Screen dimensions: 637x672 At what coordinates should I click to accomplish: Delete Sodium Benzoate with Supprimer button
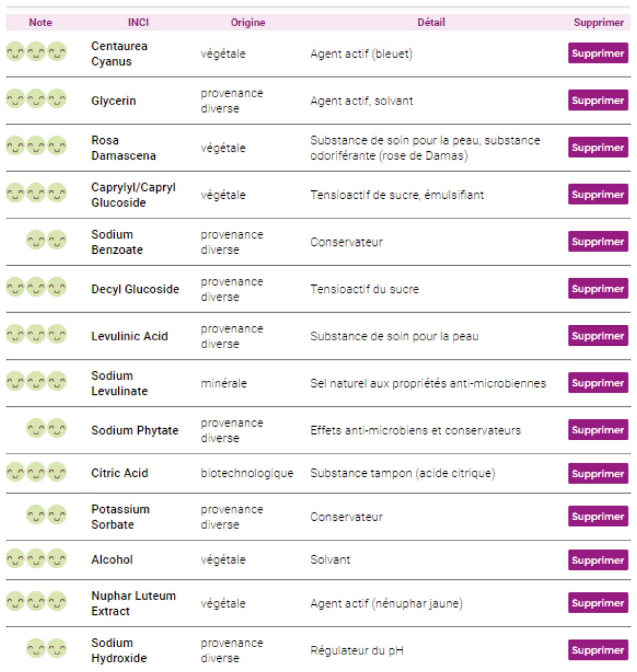598,241
